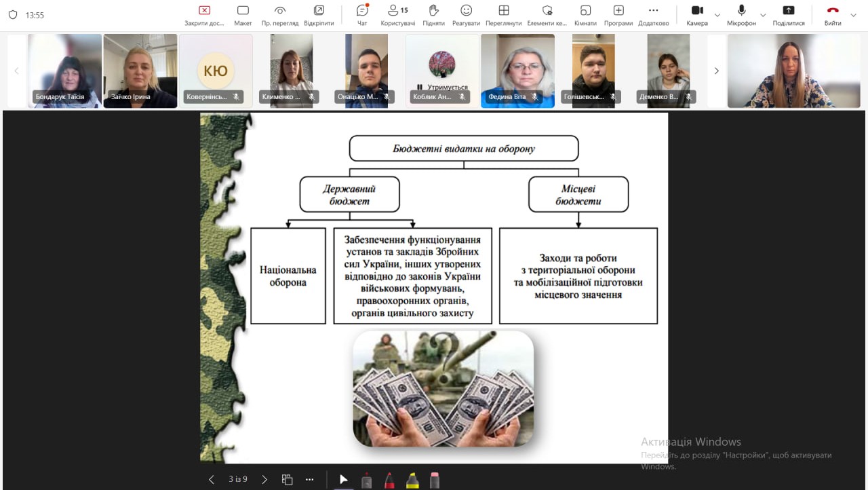The width and height of the screenshot is (868, 490).
Task: Pick the eraser tool below the slide
Action: pos(435,480)
